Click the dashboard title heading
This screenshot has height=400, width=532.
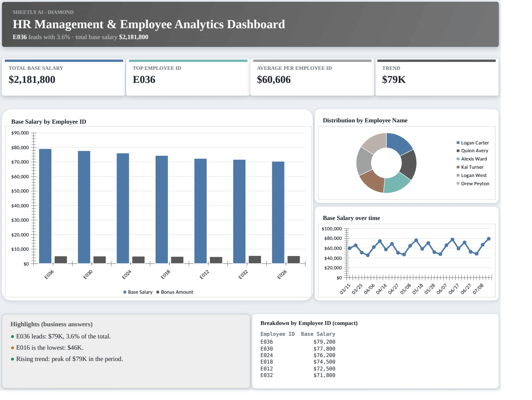click(x=149, y=24)
